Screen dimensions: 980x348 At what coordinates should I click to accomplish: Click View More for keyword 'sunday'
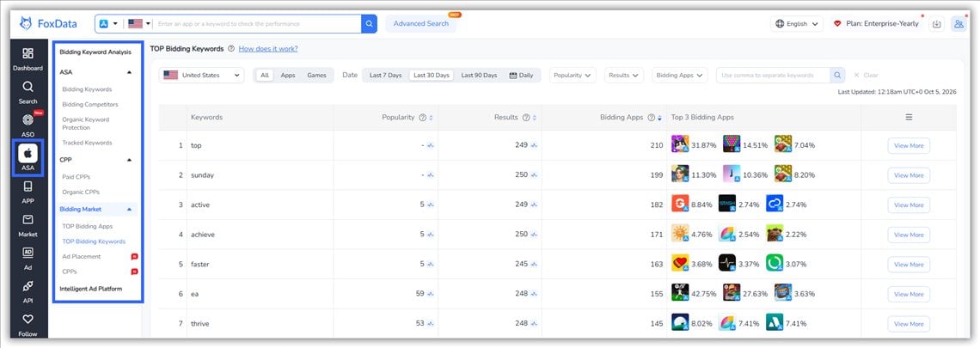coord(909,175)
